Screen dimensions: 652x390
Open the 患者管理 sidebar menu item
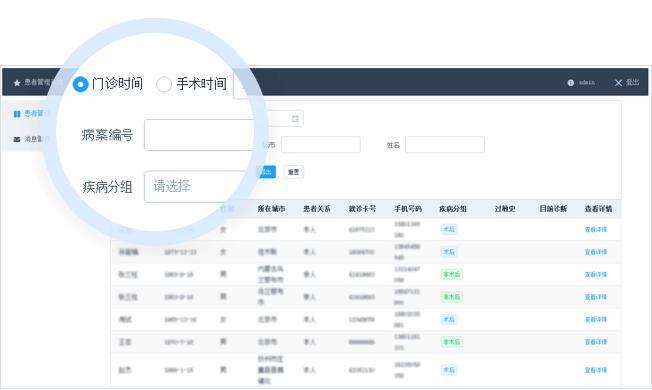pyautogui.click(x=29, y=114)
